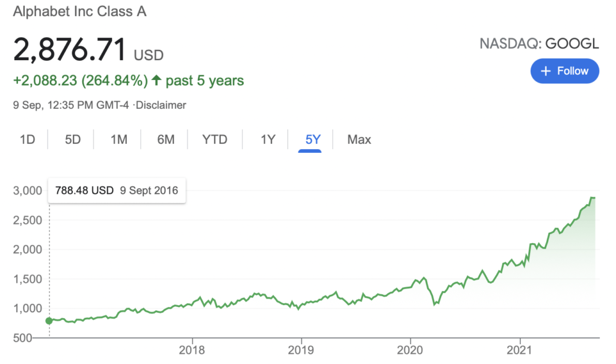Select the 1D time range tab
The width and height of the screenshot is (616, 364).
pos(27,140)
